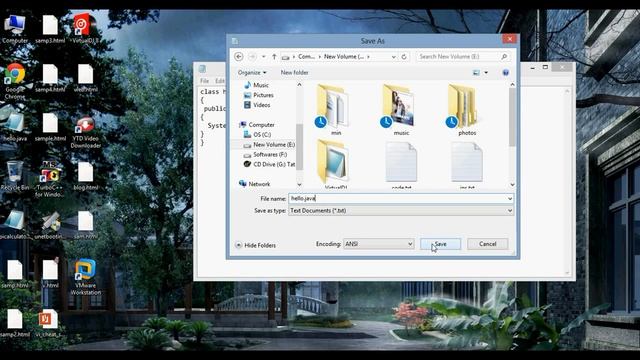This screenshot has width=640, height=360.
Task: Open Recycle Bin on desktop
Action: (x=15, y=176)
